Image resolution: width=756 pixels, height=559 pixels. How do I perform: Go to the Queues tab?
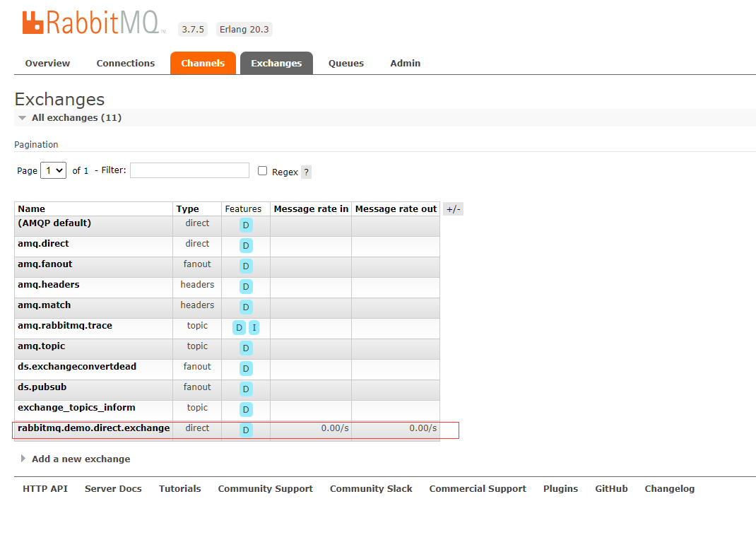pyautogui.click(x=346, y=63)
